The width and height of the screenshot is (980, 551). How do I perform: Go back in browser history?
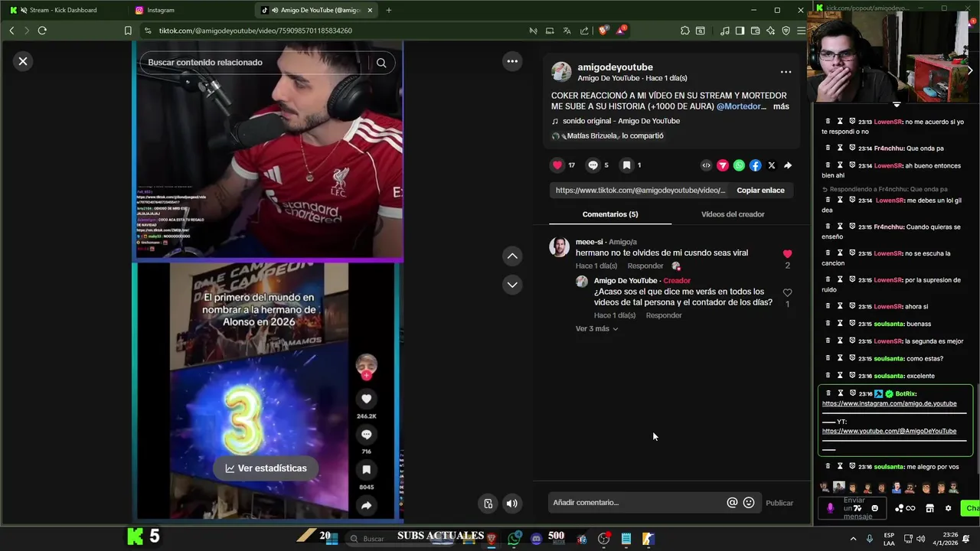(11, 31)
